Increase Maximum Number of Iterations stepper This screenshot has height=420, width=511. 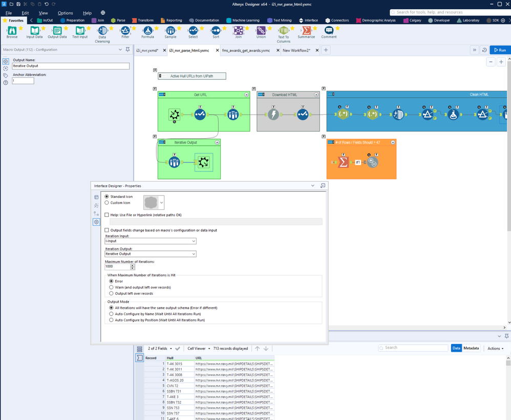[133, 265]
